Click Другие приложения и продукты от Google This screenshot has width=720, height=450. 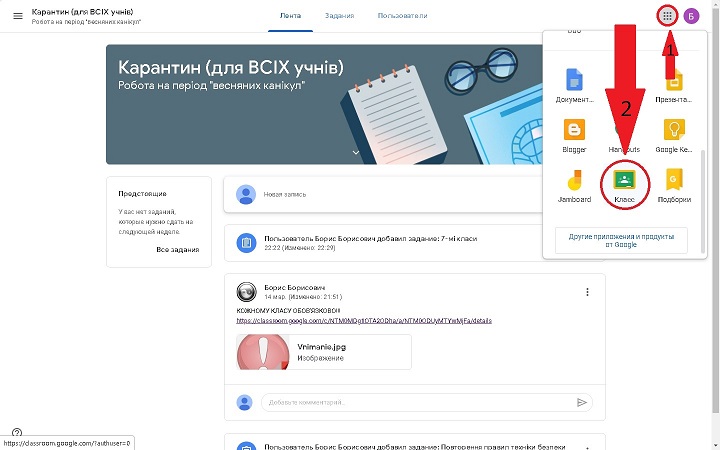pos(621,241)
